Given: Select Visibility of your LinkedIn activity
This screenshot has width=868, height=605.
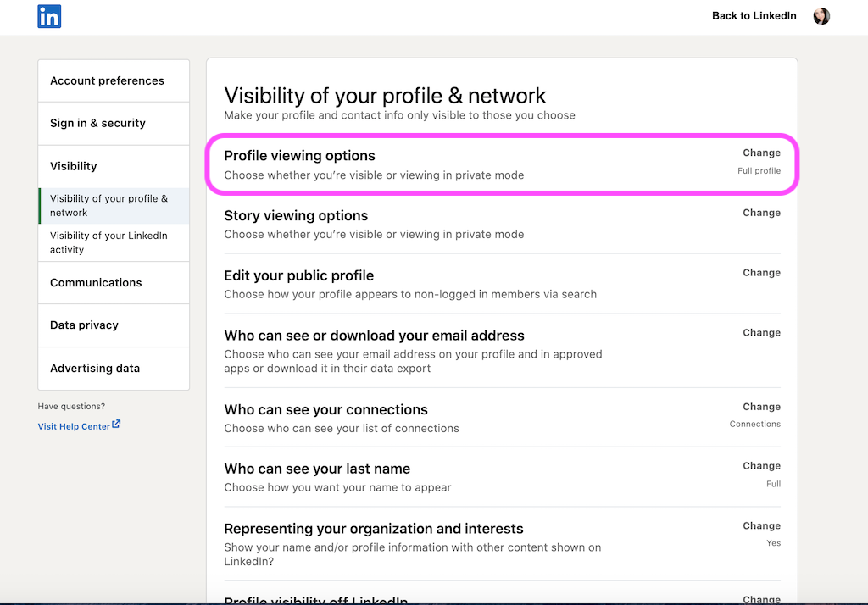Looking at the screenshot, I should (114, 242).
